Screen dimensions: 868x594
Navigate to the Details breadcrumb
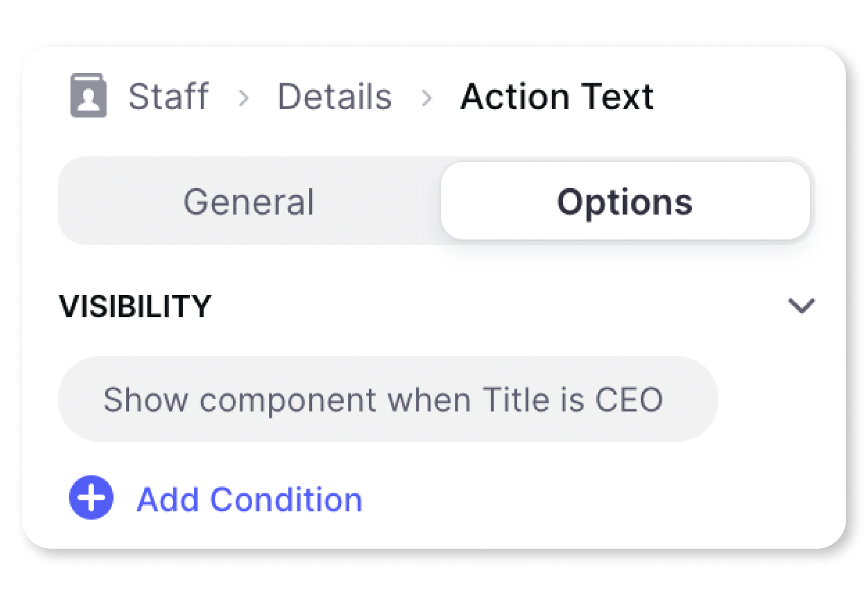(x=335, y=96)
